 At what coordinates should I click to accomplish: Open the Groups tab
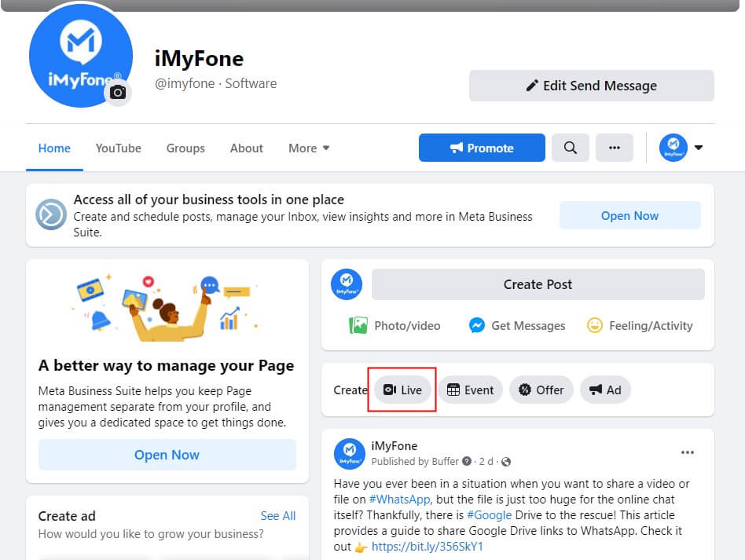185,148
